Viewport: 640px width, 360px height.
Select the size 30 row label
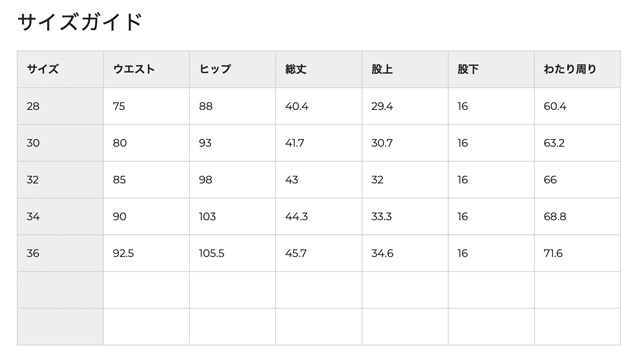tap(60, 143)
